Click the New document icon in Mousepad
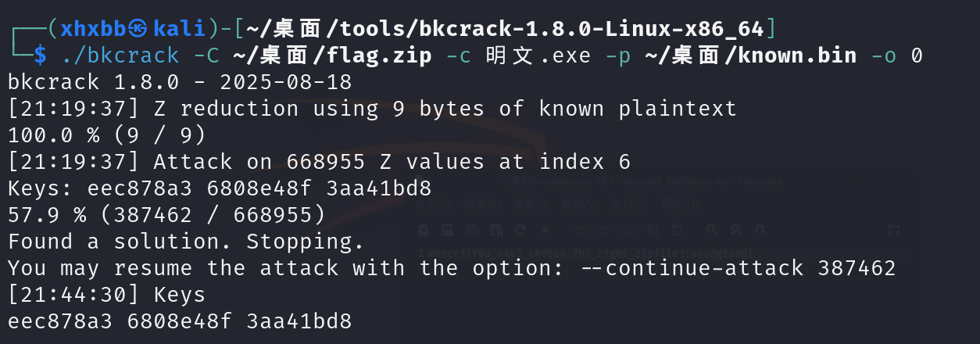Image resolution: width=980 pixels, height=344 pixels. coord(424,230)
